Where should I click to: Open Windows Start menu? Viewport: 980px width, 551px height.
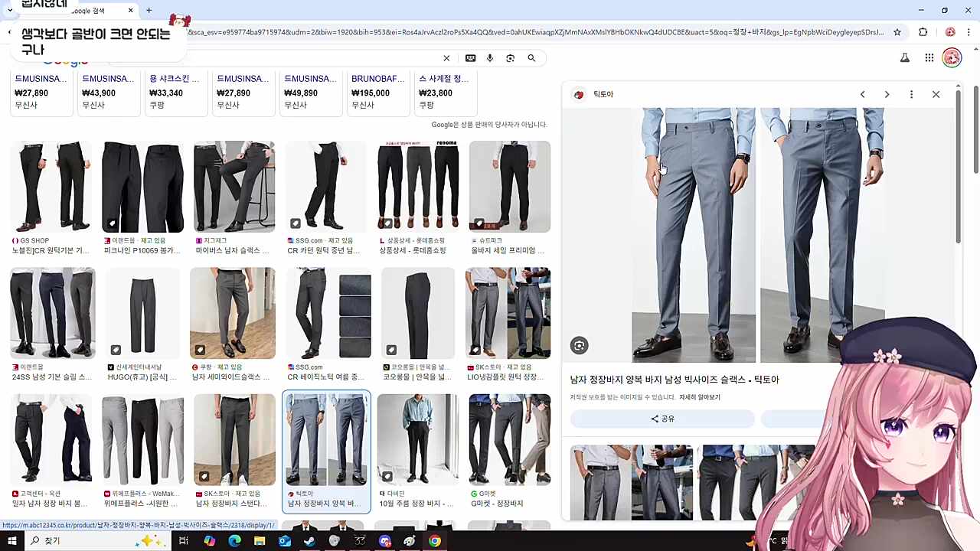click(x=11, y=541)
